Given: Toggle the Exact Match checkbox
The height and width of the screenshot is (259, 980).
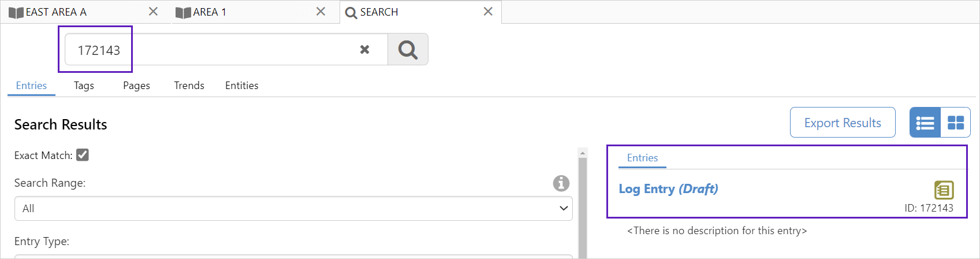Looking at the screenshot, I should coord(83,155).
